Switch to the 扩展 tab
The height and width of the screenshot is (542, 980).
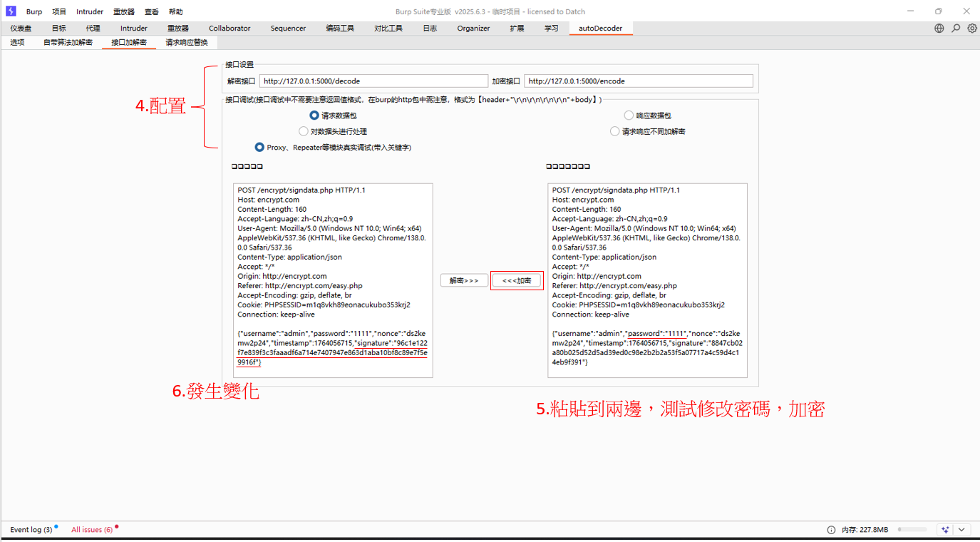point(517,29)
